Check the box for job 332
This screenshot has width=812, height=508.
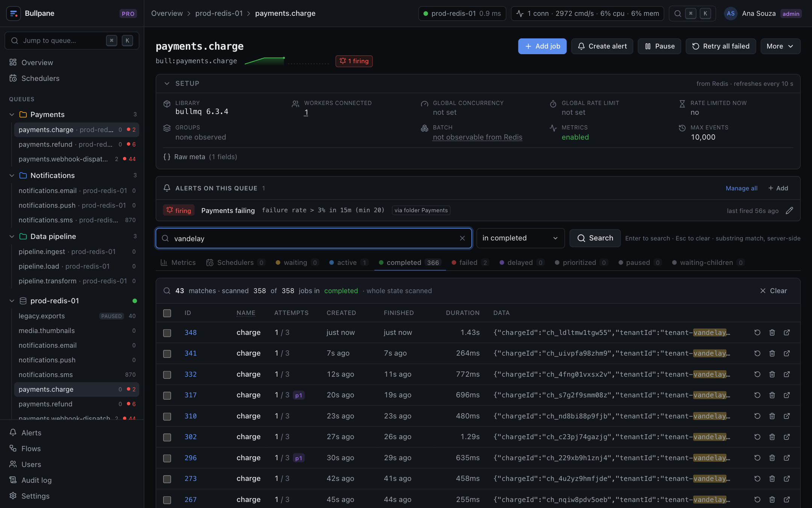(x=167, y=375)
